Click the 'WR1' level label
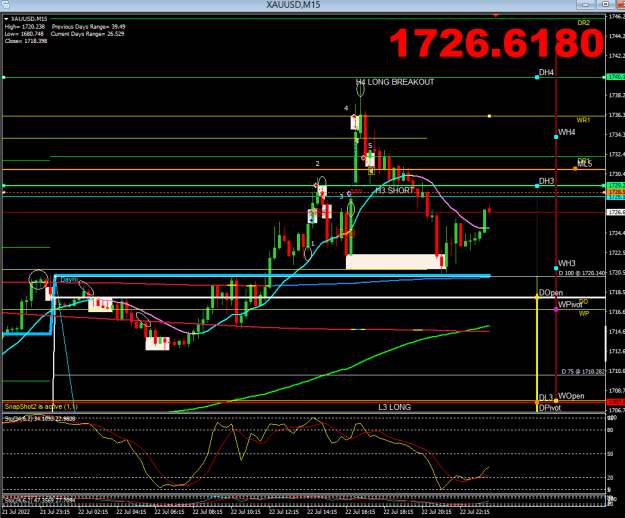This screenshot has height=518, width=625. 583,120
